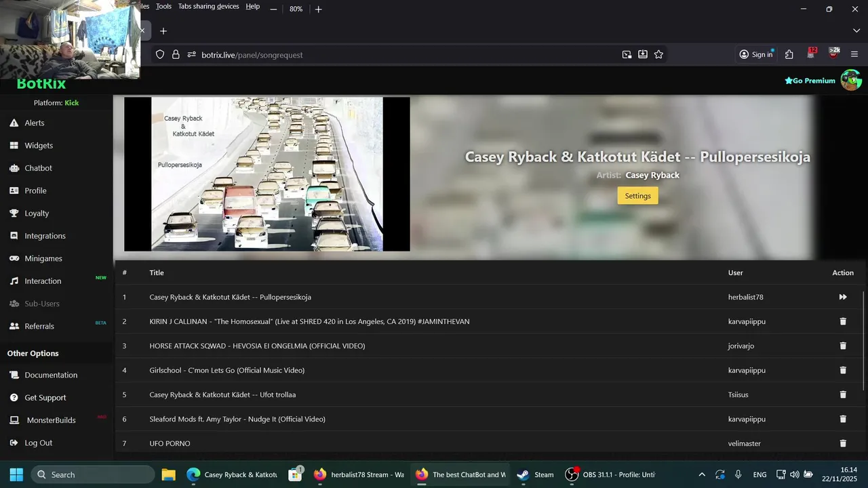Open the user avatar at top right
Screen dimensions: 868x488
pyautogui.click(x=851, y=80)
